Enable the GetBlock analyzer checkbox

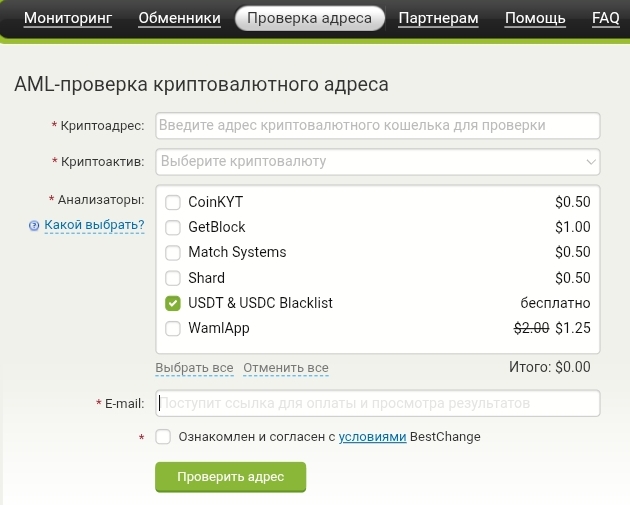(x=173, y=227)
